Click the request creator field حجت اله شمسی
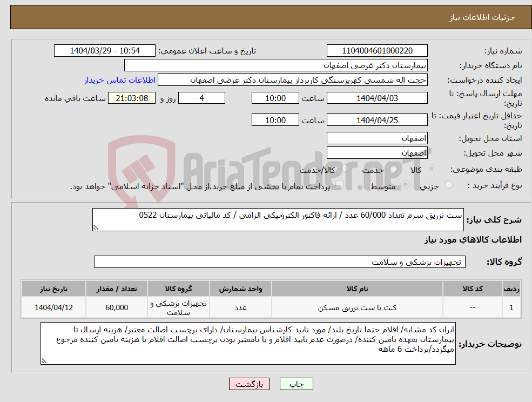532x402 pixels. 292,80
